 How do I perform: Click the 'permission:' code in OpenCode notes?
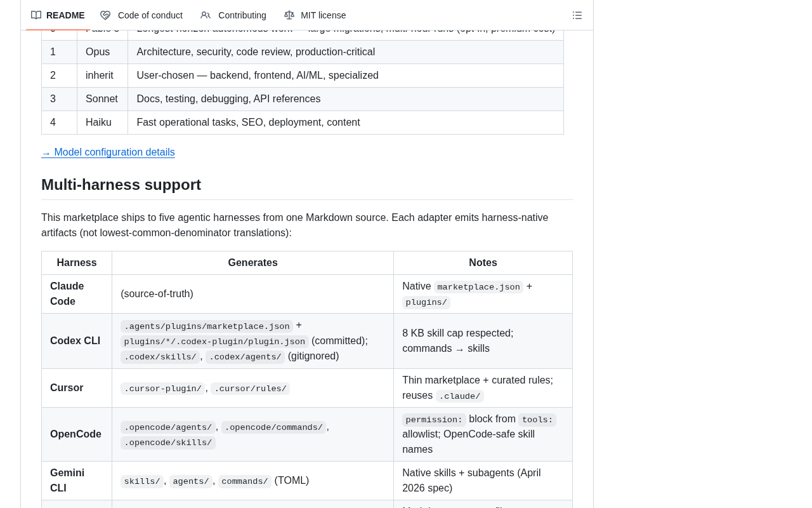click(x=434, y=420)
